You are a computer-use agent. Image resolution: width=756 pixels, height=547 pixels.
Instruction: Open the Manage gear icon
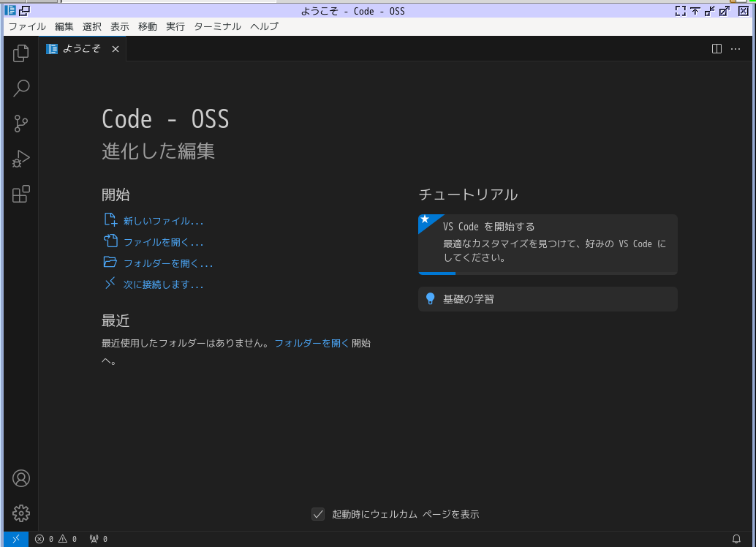tap(20, 513)
